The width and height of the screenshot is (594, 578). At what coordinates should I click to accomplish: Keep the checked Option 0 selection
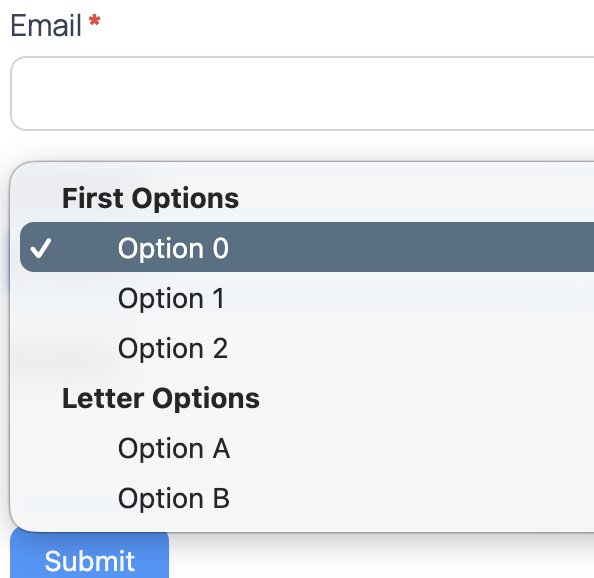[x=307, y=247]
